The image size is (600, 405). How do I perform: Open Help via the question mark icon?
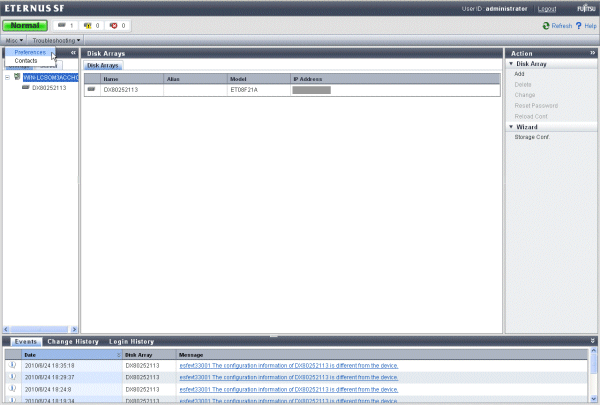[578, 25]
